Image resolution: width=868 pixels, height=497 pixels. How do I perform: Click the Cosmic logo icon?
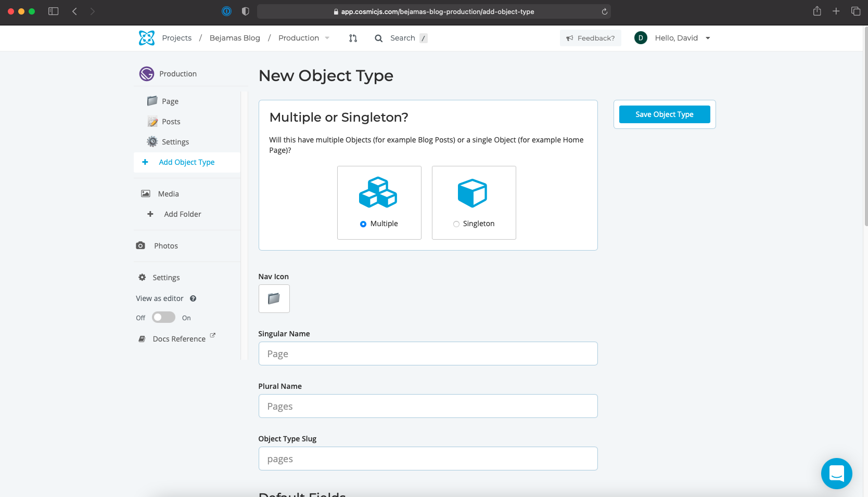[147, 38]
